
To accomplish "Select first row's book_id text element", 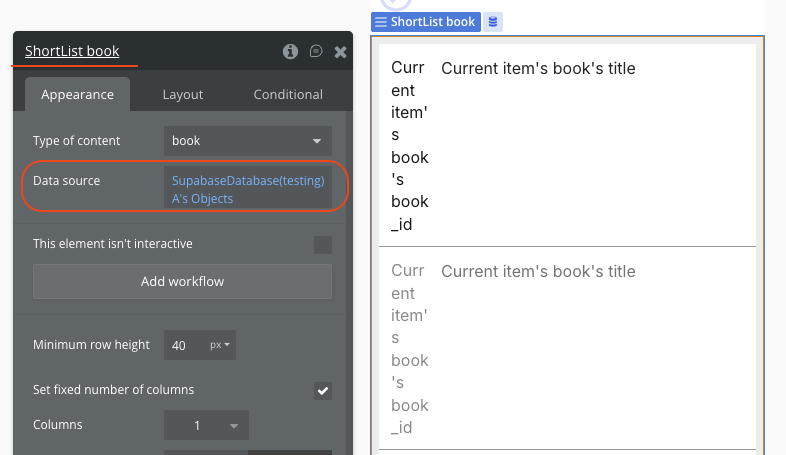I will click(409, 146).
